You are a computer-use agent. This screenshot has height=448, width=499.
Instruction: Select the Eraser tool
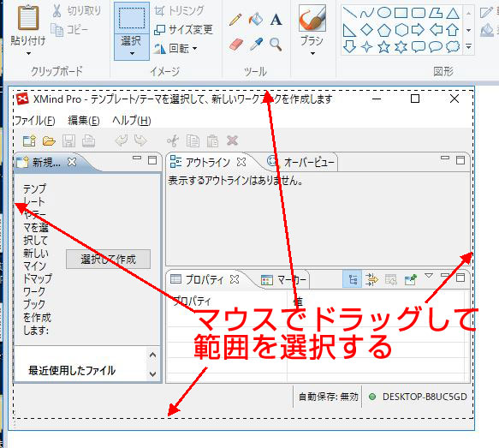(x=236, y=44)
